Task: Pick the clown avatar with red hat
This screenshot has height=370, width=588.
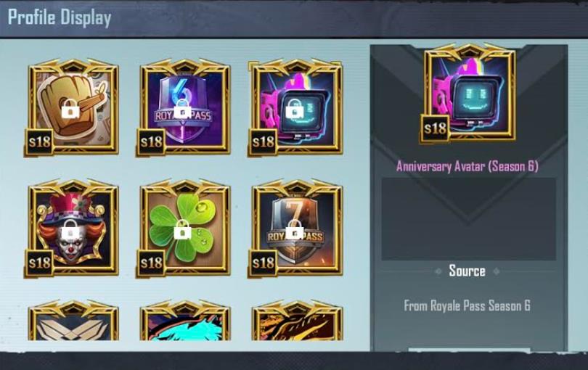Action: (x=73, y=229)
